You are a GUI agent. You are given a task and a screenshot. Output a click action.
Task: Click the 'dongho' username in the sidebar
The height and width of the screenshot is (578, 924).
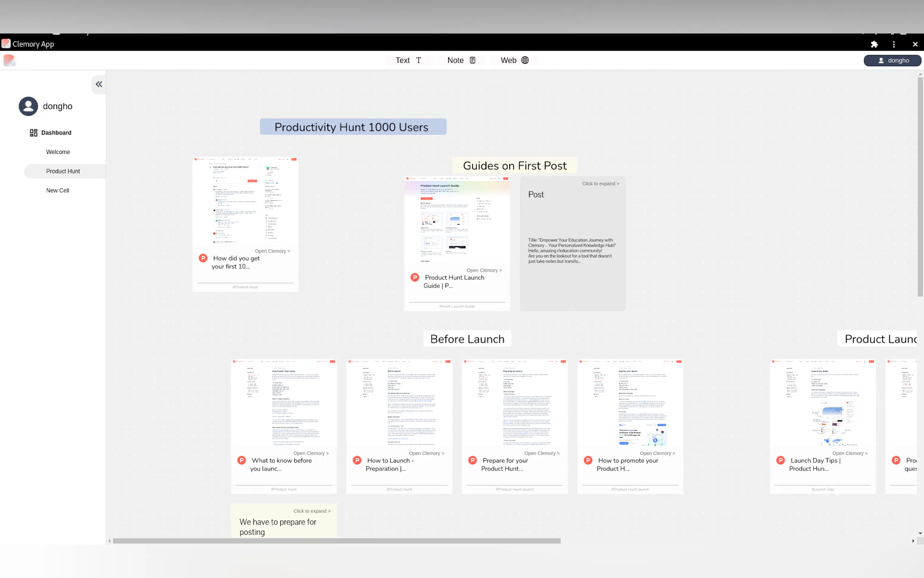pyautogui.click(x=58, y=106)
